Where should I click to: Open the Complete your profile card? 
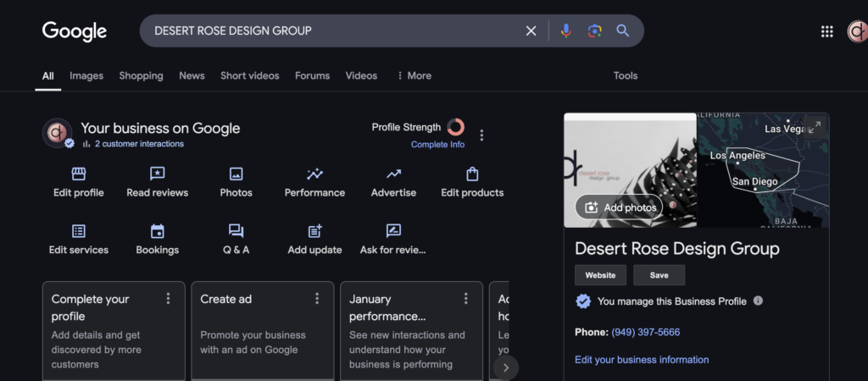pos(114,331)
